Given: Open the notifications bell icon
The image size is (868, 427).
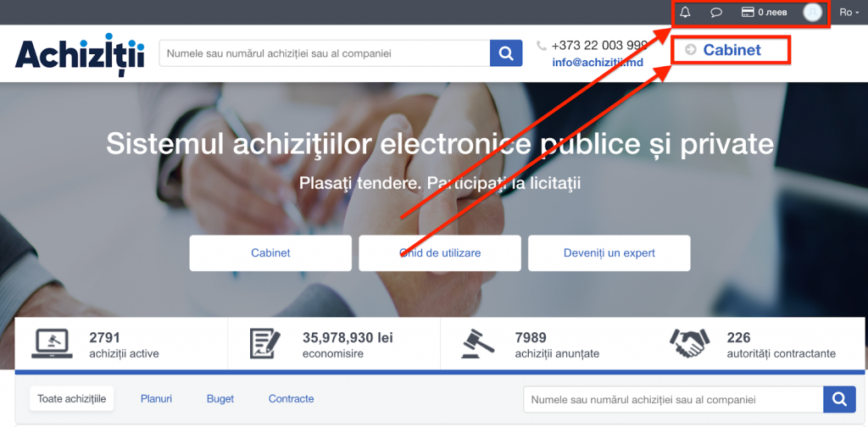Looking at the screenshot, I should 685,12.
